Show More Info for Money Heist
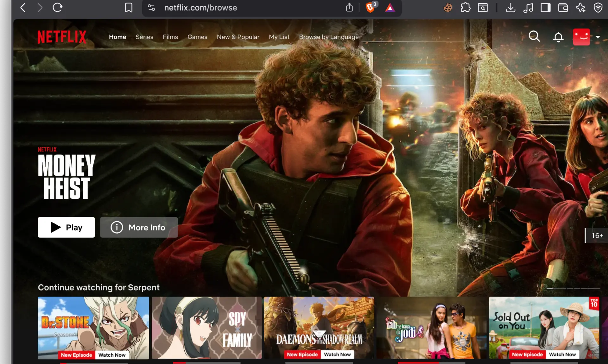608x364 pixels. pos(139,227)
